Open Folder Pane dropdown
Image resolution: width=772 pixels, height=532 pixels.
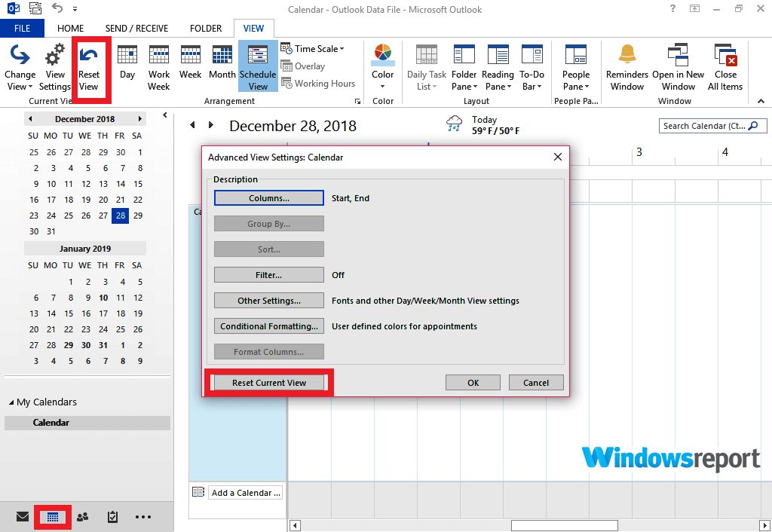click(464, 67)
